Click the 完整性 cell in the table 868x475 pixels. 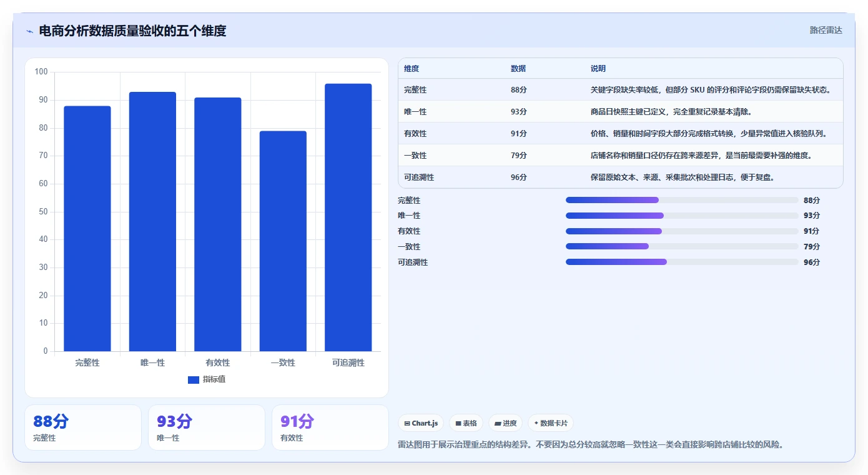415,90
